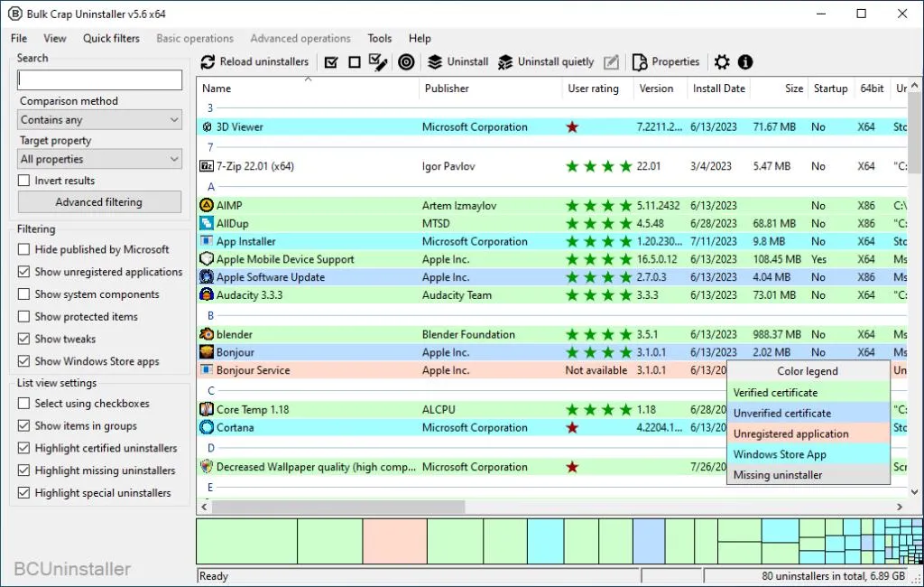The width and height of the screenshot is (924, 587).
Task: Click the blender app icon
Action: (x=207, y=334)
